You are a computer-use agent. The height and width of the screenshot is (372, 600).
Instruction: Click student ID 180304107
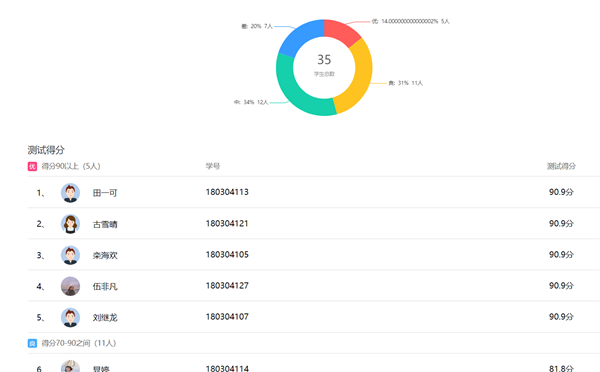(227, 317)
